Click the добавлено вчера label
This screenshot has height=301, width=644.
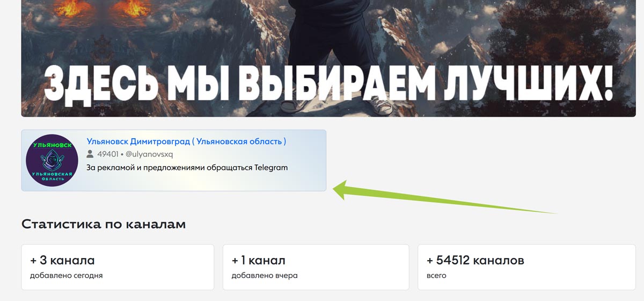pyautogui.click(x=265, y=276)
